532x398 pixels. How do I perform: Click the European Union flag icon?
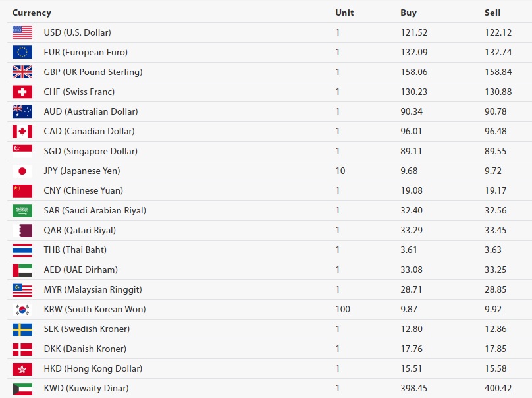22,52
